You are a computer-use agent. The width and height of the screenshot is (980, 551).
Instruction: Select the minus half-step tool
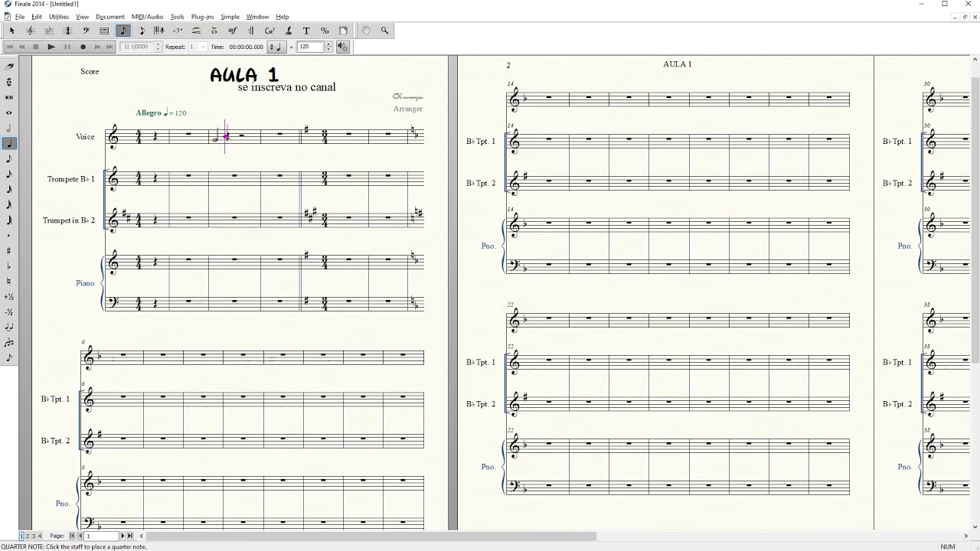[9, 311]
